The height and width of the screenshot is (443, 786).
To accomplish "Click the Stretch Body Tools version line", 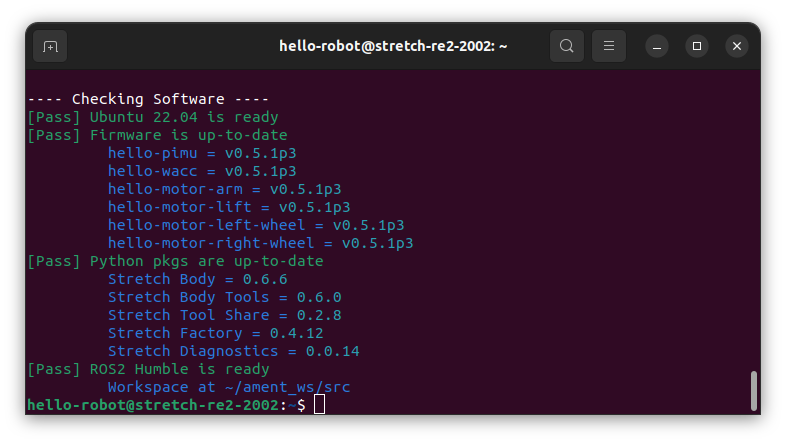I will (x=225, y=297).
